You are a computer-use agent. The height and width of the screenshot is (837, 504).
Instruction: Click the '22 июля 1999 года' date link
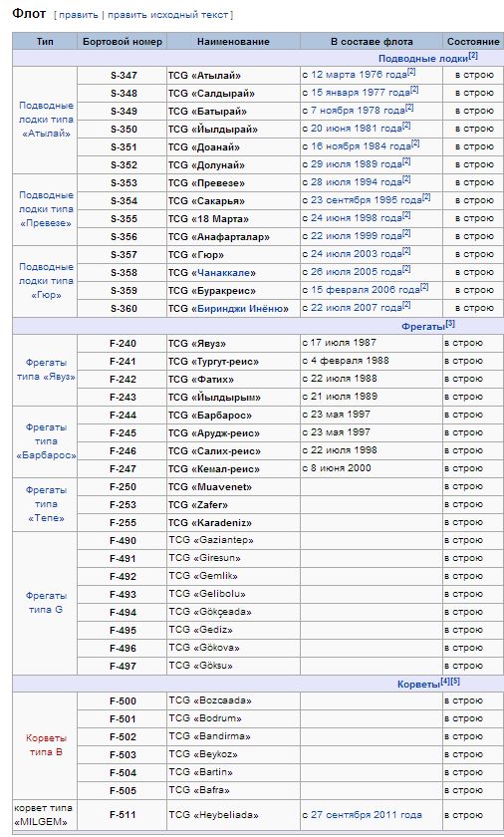[x=357, y=236]
